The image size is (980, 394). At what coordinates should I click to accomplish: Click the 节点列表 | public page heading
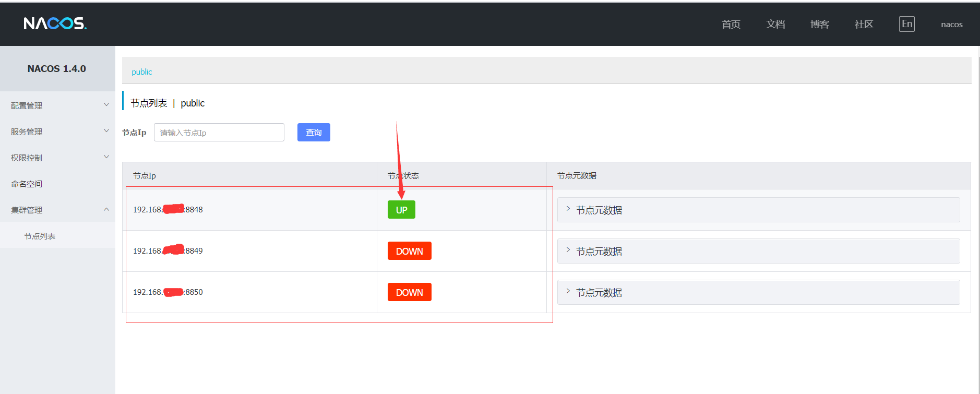tap(168, 103)
